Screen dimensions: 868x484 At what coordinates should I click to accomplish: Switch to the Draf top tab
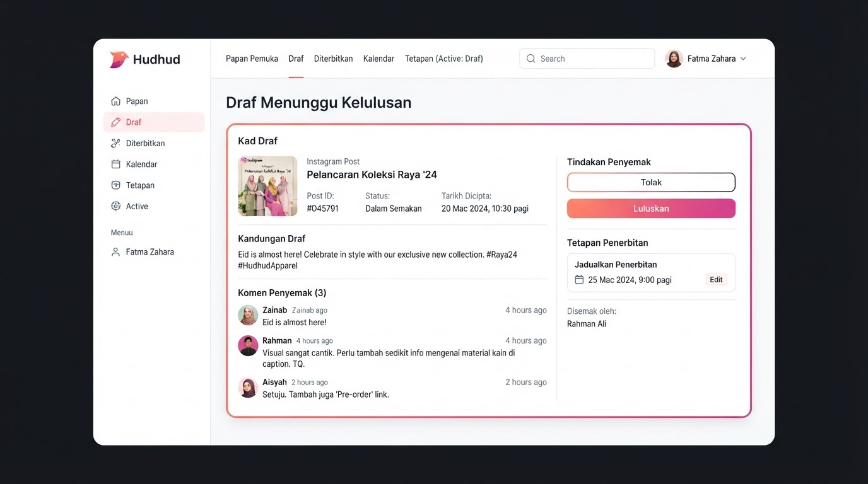(296, 59)
